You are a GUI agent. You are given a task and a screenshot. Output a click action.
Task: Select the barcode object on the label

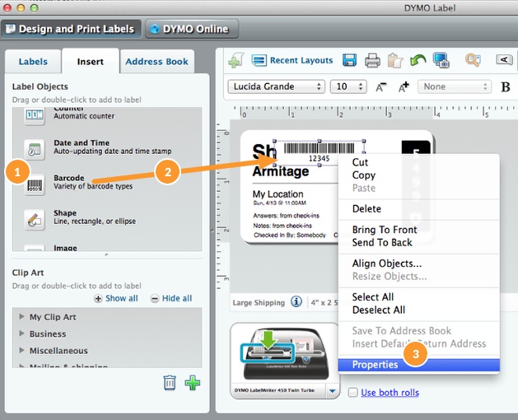coord(320,152)
